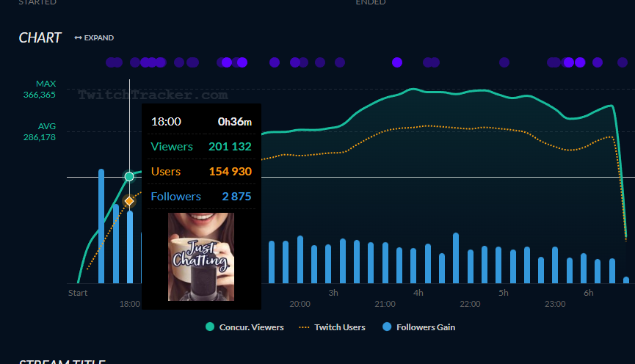
Task: Expand the chart with the EXPAND button
Action: click(x=94, y=37)
